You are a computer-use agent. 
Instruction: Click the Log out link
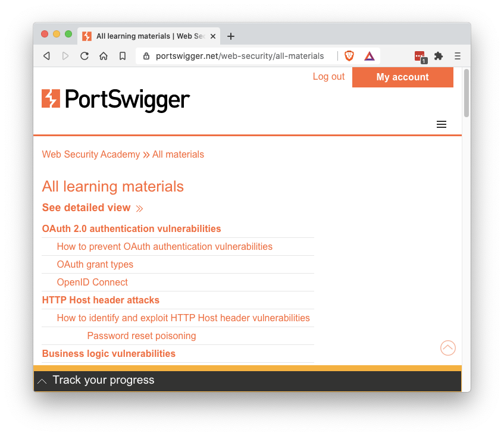click(328, 77)
